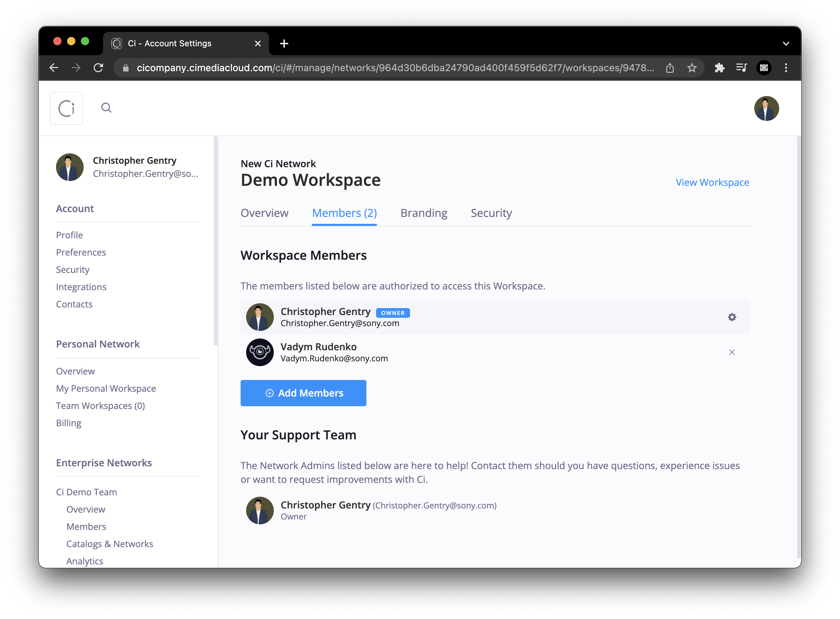840x619 pixels.
Task: Bookmark this page with the star icon
Action: point(692,68)
